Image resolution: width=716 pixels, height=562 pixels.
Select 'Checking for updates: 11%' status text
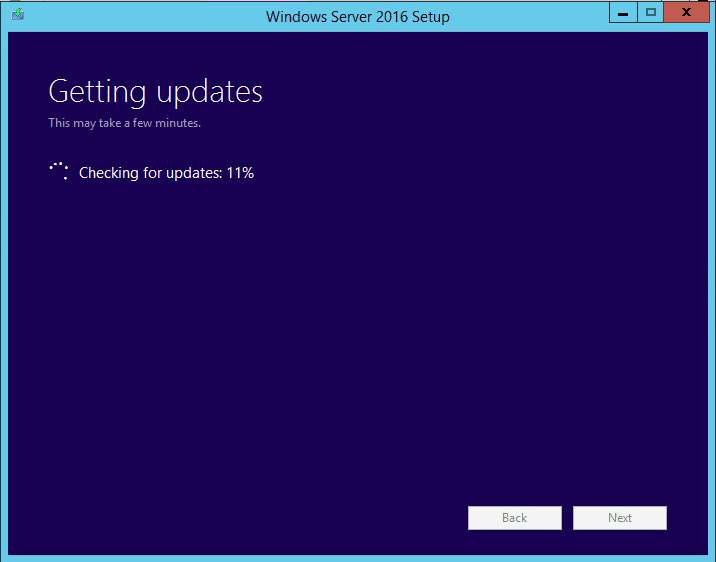pos(166,173)
